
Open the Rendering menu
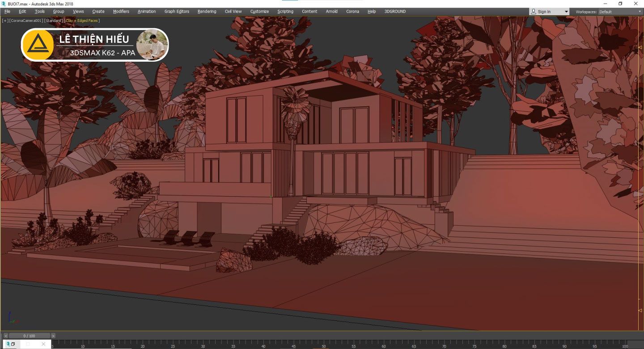(x=207, y=12)
